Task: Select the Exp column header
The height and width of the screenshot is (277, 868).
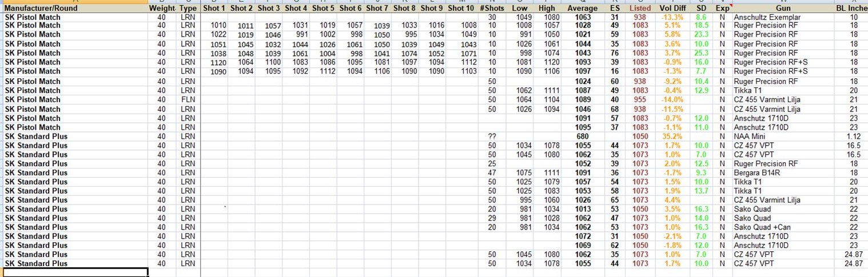Action: click(723, 9)
